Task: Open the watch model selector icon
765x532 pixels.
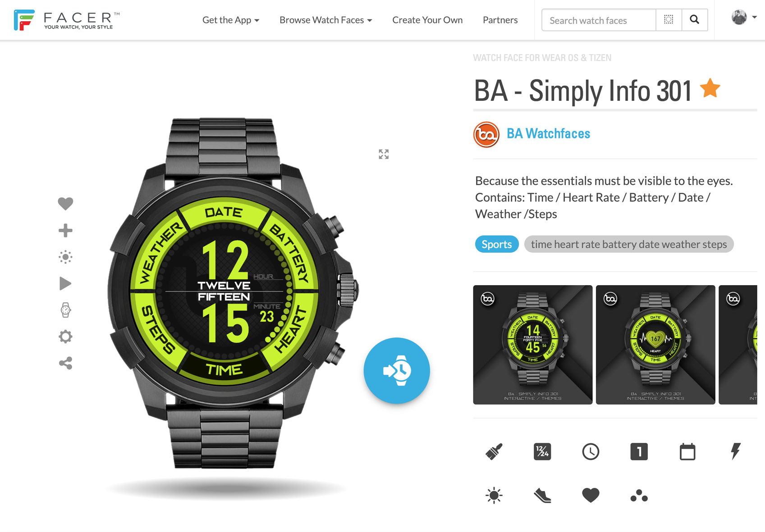Action: click(x=65, y=310)
